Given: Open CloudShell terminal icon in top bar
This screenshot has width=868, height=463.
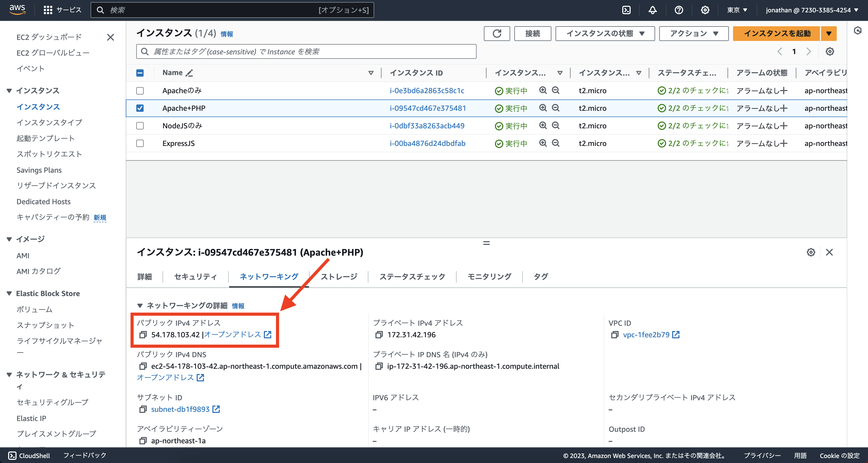Looking at the screenshot, I should click(x=626, y=10).
